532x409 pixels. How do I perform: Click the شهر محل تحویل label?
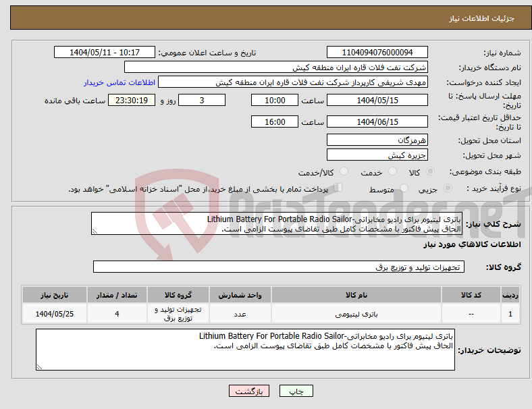(492, 155)
